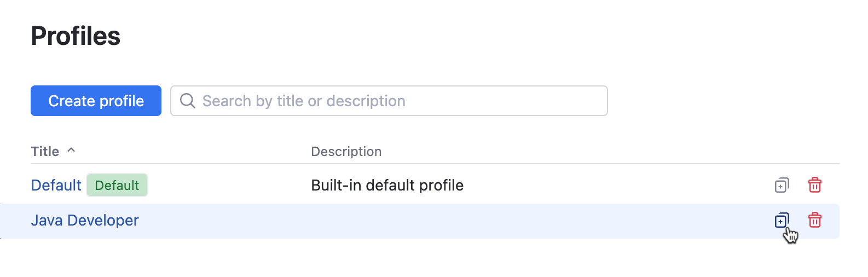Open the Default profile link
The height and width of the screenshot is (277, 868).
coord(56,186)
